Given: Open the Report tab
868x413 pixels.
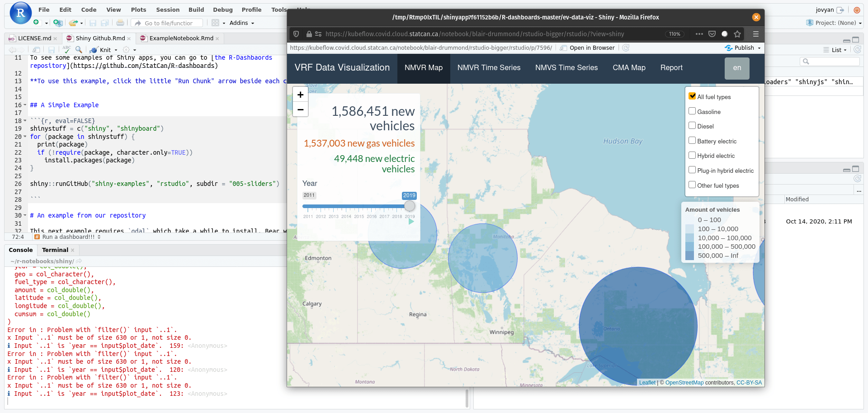Looking at the screenshot, I should (x=671, y=68).
